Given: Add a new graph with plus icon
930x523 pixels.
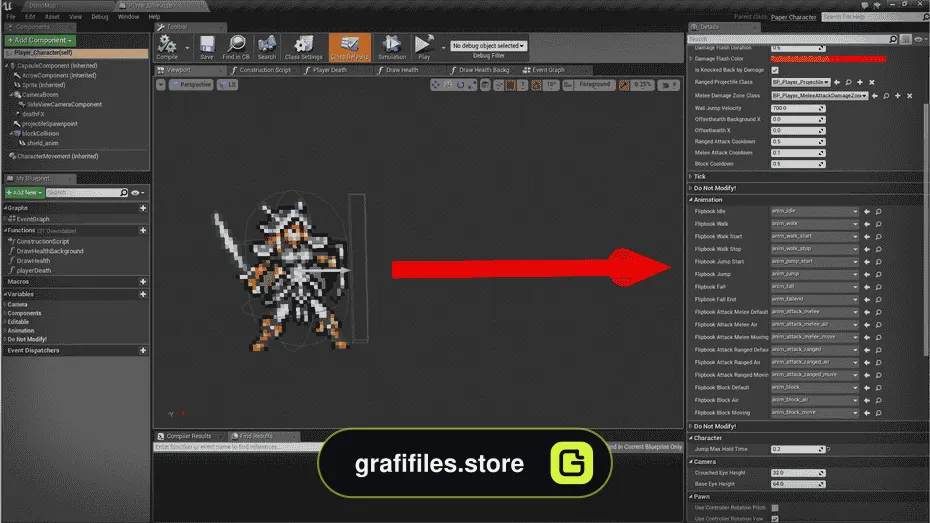Looking at the screenshot, I should pyautogui.click(x=143, y=208).
